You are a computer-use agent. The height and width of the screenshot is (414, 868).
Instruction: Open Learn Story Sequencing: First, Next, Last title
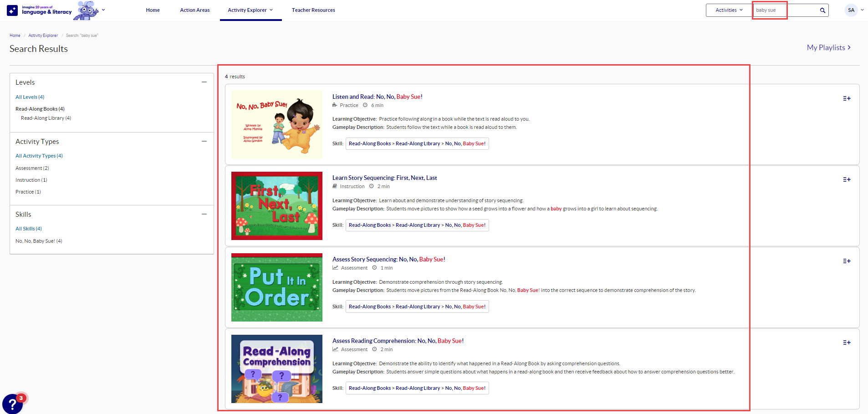point(385,178)
